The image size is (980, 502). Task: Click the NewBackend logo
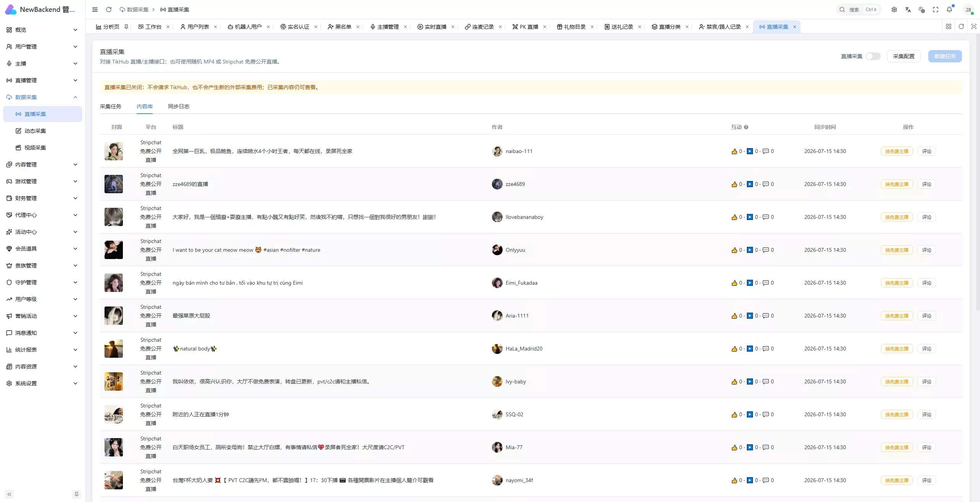[11, 10]
